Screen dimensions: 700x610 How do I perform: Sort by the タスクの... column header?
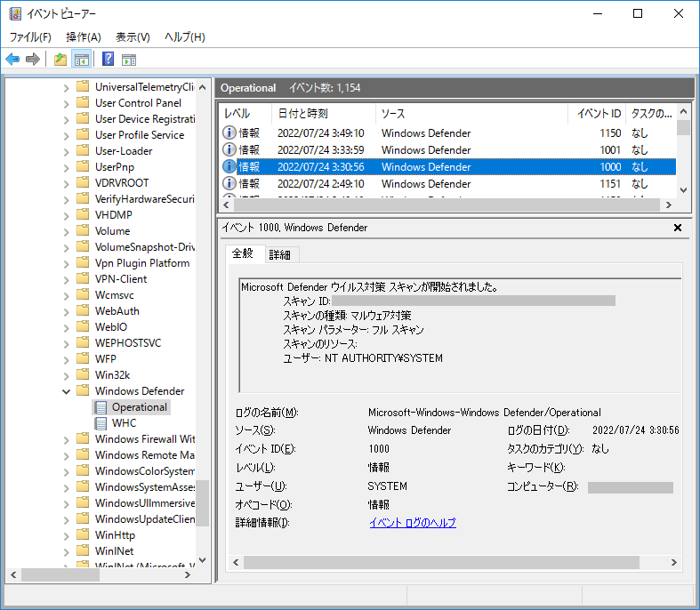tap(651, 114)
